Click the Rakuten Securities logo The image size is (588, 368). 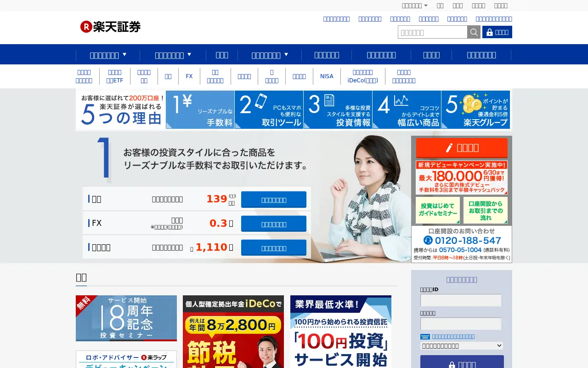coord(110,27)
